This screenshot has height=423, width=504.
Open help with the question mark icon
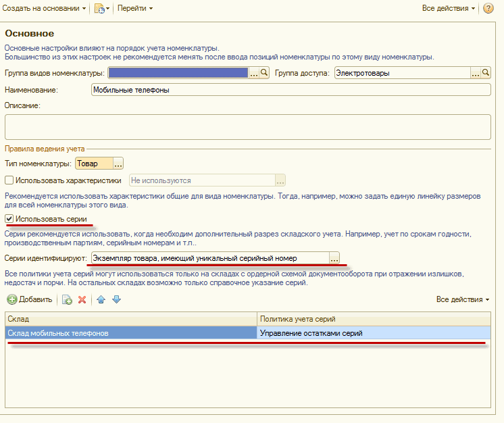[488, 8]
